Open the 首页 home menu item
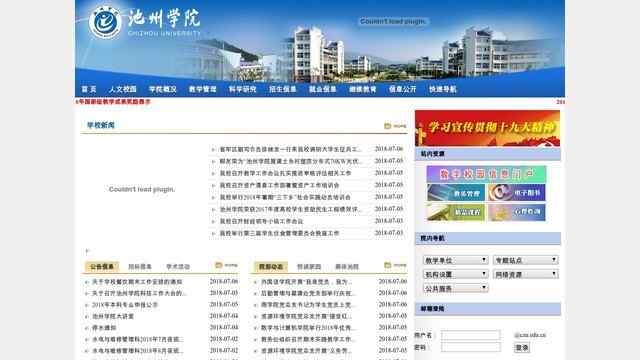The height and width of the screenshot is (360, 640). (89, 89)
